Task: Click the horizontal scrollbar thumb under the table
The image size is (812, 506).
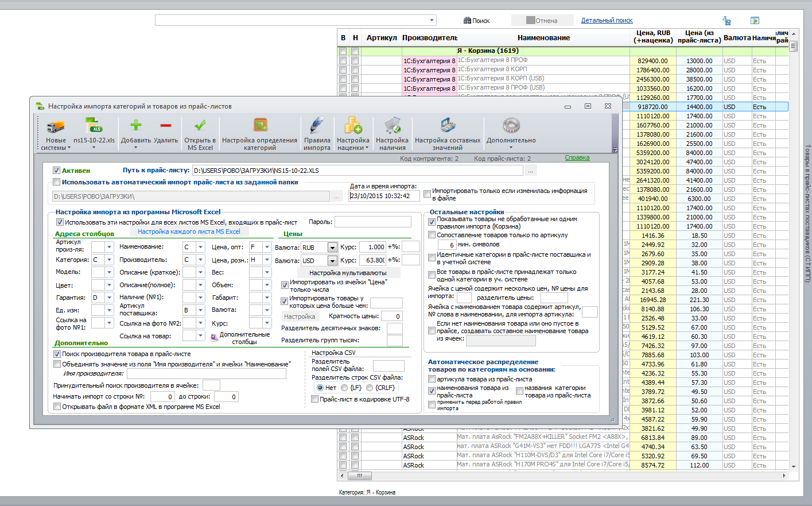Action: 360,476
